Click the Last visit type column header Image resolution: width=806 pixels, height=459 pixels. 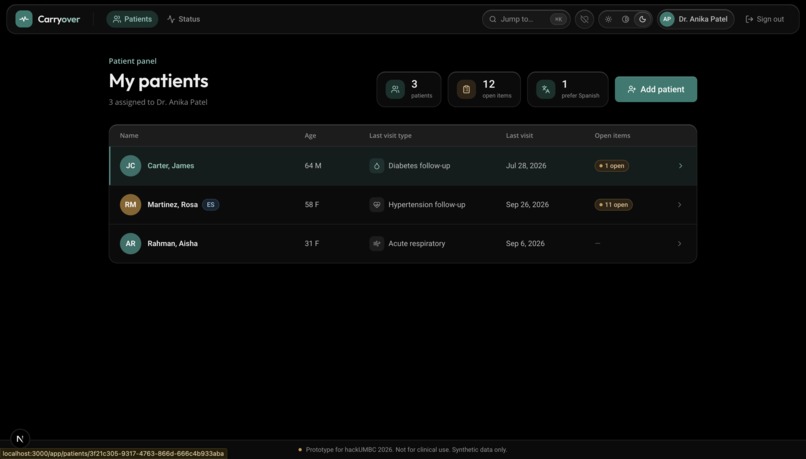(x=390, y=136)
